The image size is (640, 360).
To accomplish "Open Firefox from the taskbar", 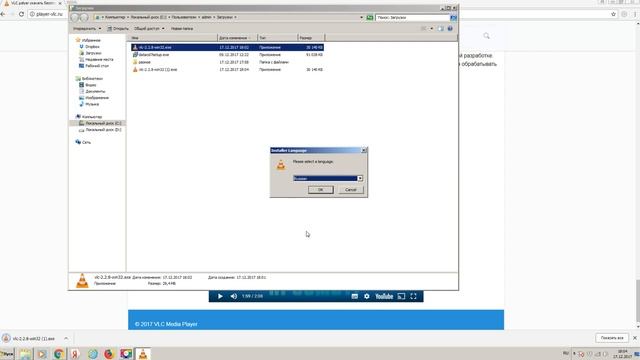I will 109,354.
